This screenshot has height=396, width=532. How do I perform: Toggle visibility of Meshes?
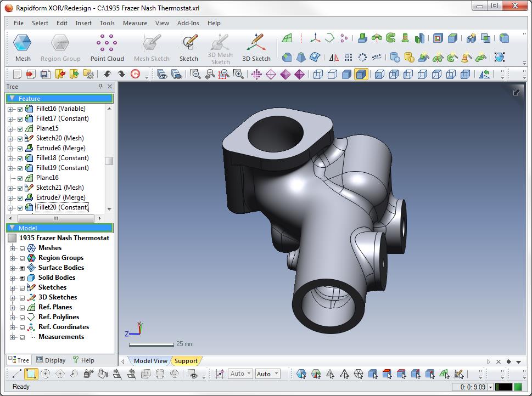click(x=22, y=248)
